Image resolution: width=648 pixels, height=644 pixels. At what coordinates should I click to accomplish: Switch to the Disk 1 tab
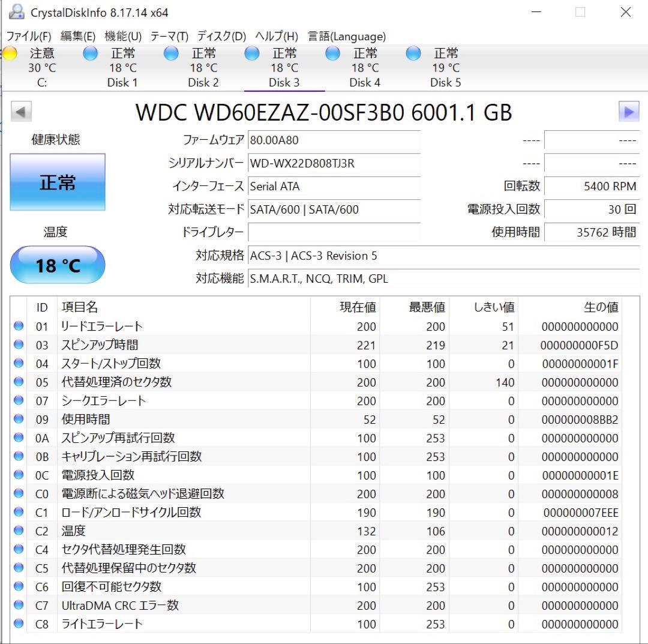(x=122, y=68)
